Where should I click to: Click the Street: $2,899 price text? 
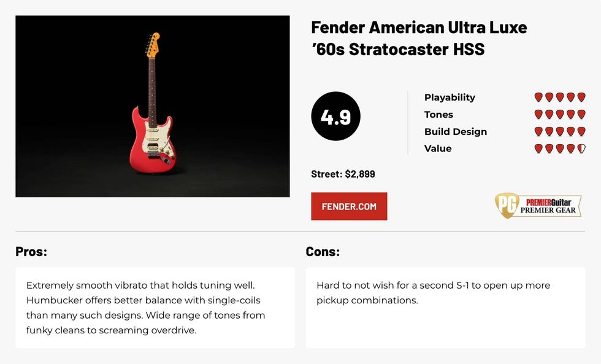(343, 174)
